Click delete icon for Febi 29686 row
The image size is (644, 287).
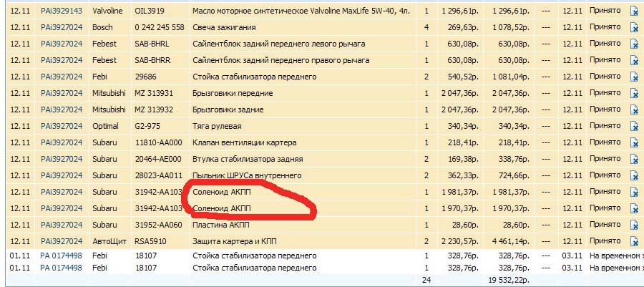point(633,77)
